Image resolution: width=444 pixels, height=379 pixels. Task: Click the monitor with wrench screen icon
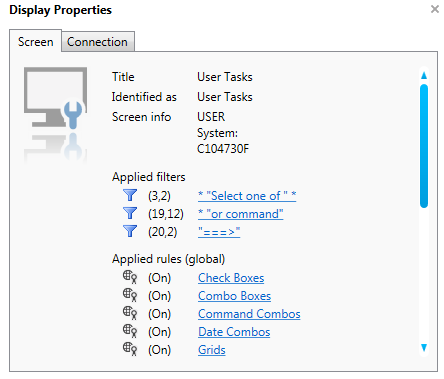tap(55, 98)
